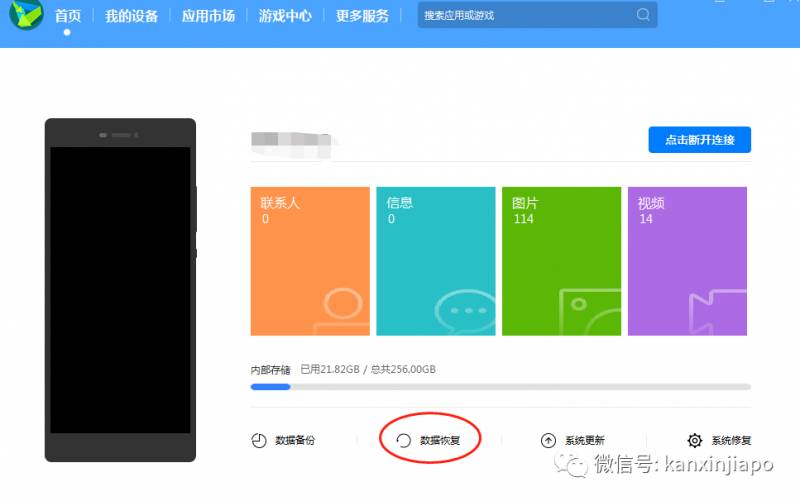The image size is (800, 501).
Task: Open the 联系人 contacts tile
Action: (310, 261)
